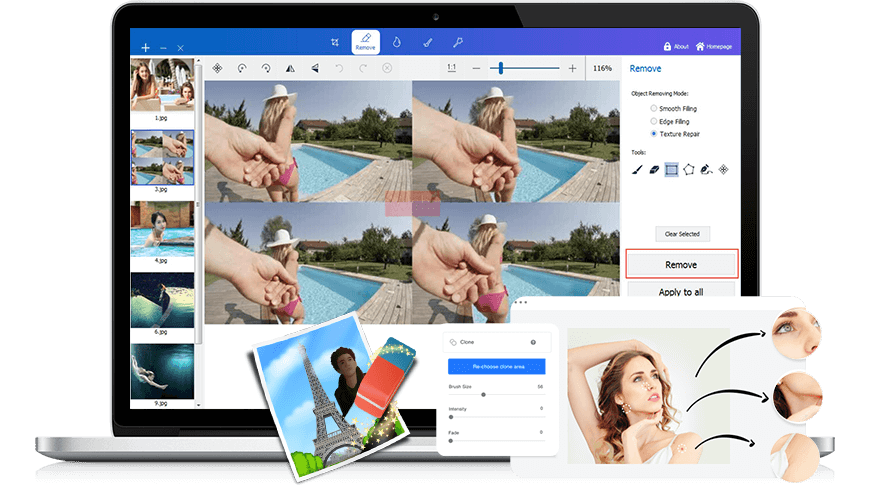Open thumbnail 3.jpg
This screenshot has height=485, width=870.
coord(163,158)
